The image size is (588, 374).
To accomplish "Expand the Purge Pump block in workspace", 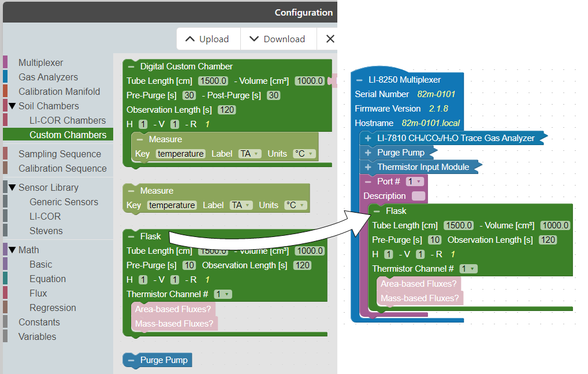I will point(368,153).
